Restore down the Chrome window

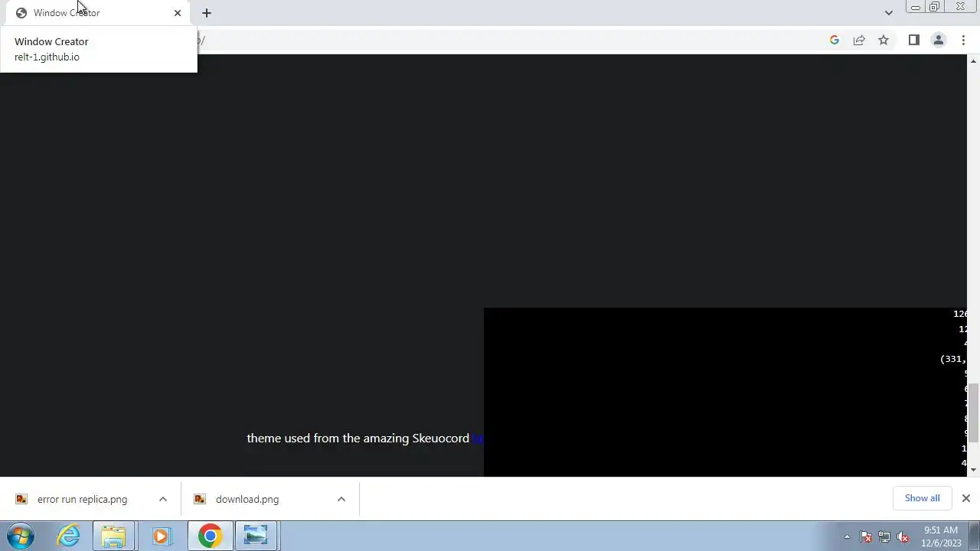point(934,7)
